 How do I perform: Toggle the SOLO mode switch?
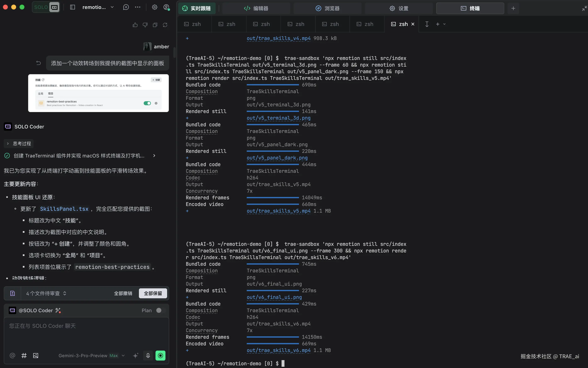(x=46, y=7)
